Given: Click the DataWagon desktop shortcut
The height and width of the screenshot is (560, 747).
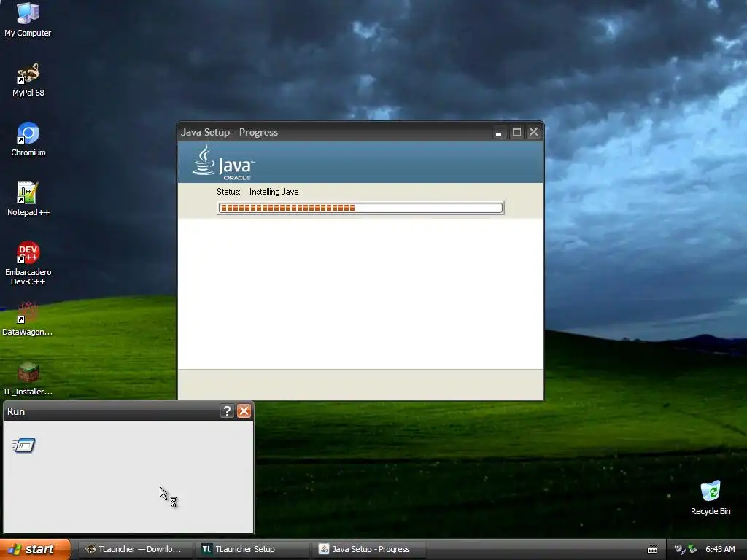Looking at the screenshot, I should point(28,319).
